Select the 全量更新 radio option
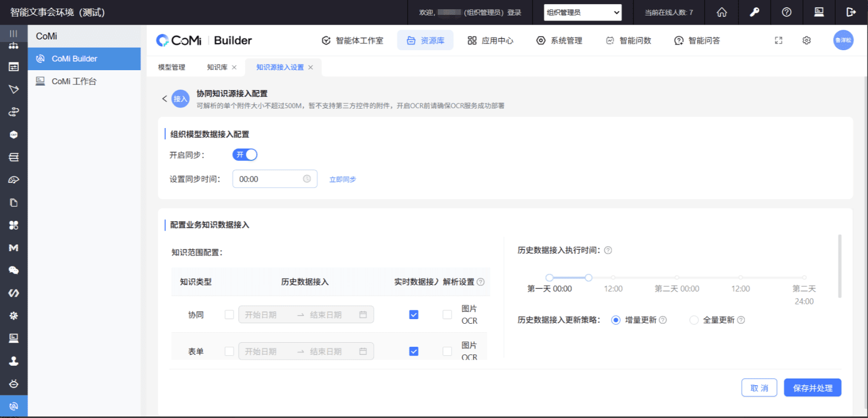Image resolution: width=868 pixels, height=418 pixels. tap(694, 320)
